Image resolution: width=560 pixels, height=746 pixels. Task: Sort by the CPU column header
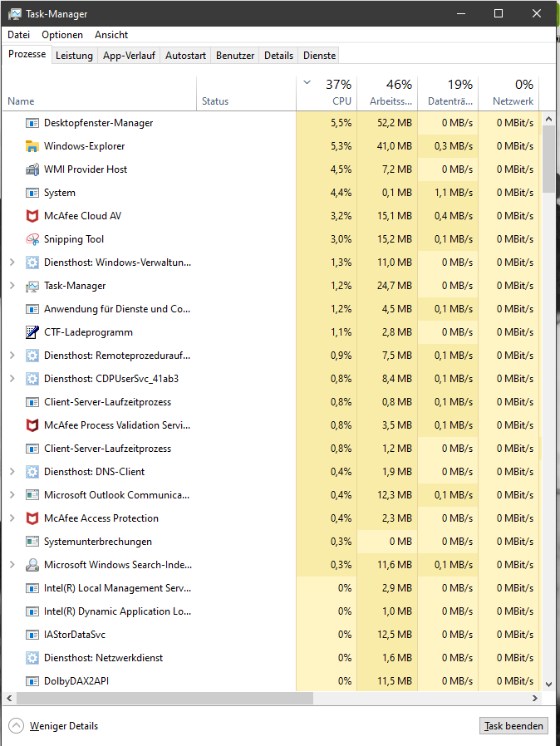coord(327,94)
